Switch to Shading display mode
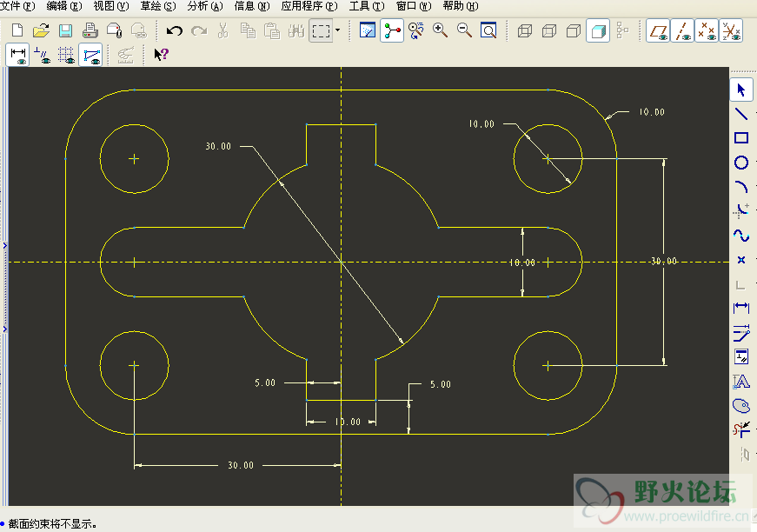Screen dimensions: 757x532 click(x=598, y=31)
